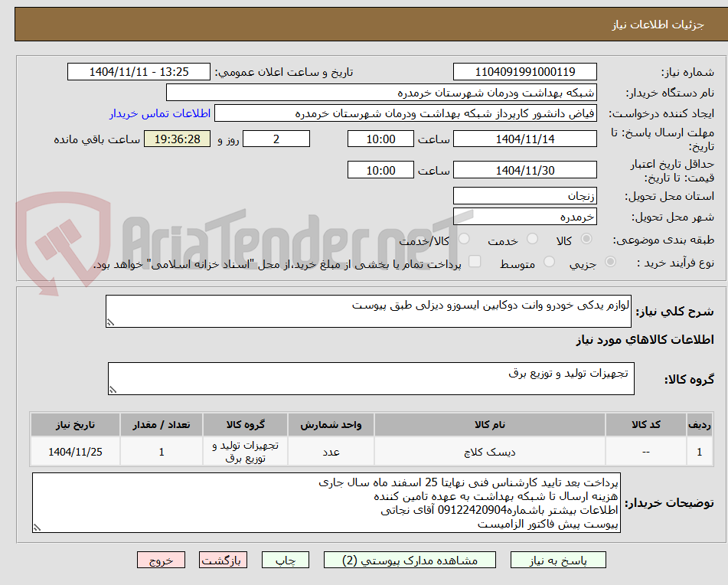Click the price validity date 1404/11/30

pyautogui.click(x=524, y=170)
